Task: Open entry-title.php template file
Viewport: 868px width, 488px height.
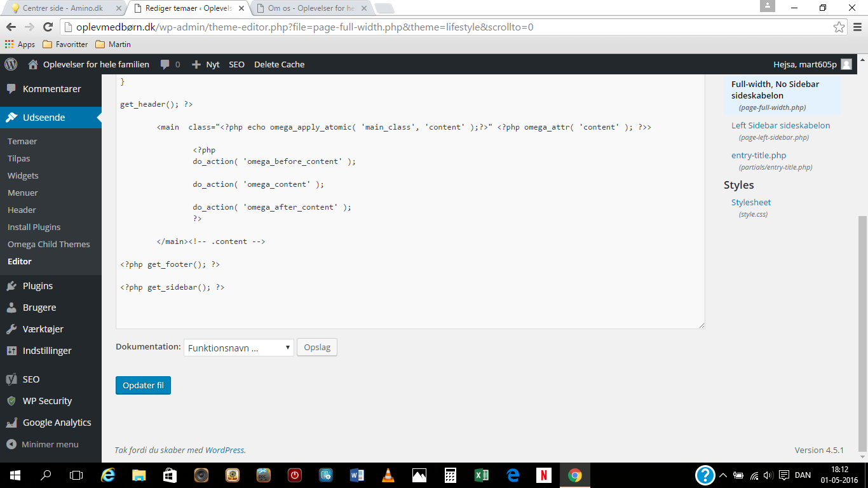Action: pyautogui.click(x=759, y=155)
